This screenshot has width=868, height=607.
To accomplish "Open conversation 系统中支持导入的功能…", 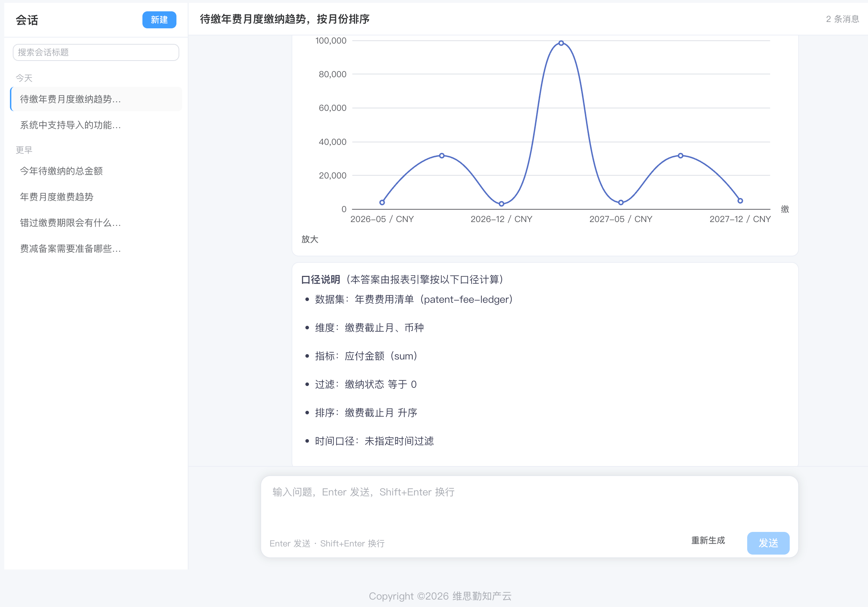I will click(x=96, y=125).
